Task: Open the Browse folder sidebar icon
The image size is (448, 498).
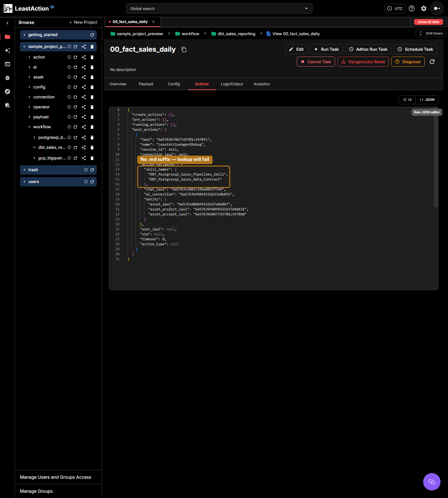Action: point(7,37)
